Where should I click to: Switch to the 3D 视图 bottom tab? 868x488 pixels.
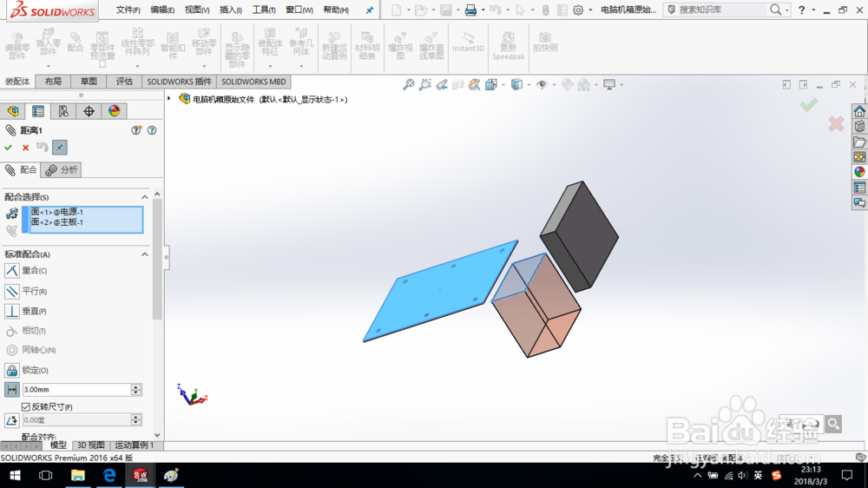[91, 445]
